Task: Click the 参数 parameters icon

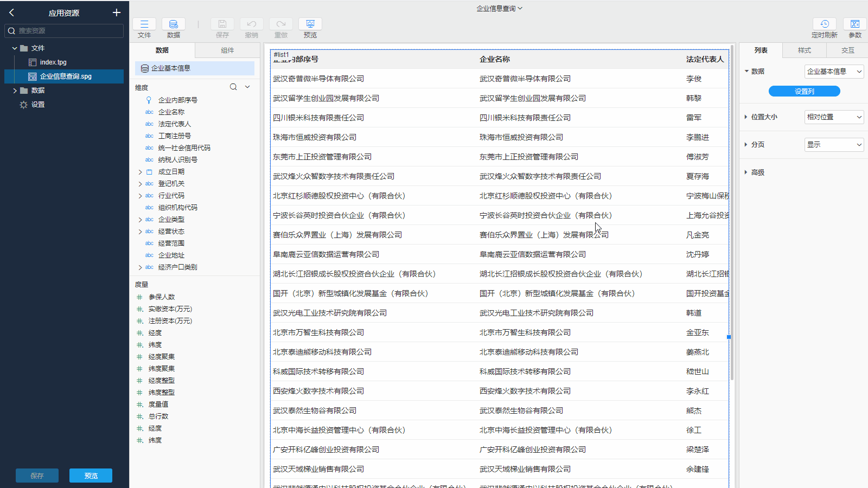Action: (855, 24)
